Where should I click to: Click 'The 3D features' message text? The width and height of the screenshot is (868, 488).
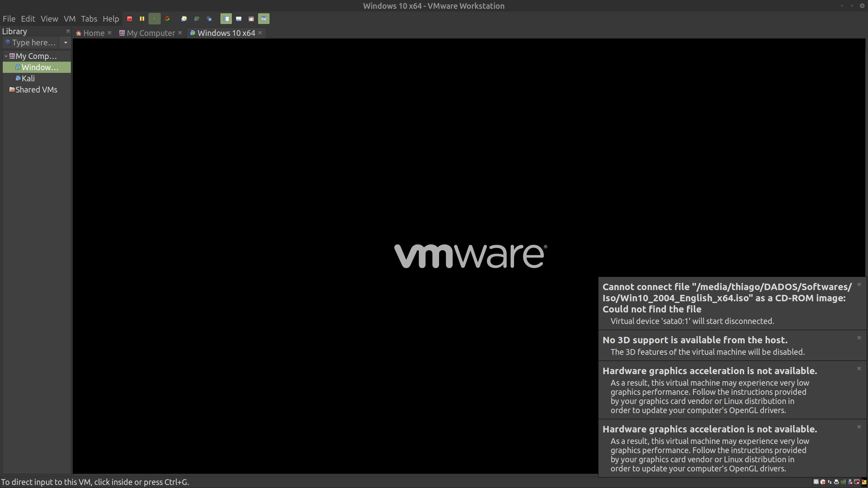coord(708,352)
